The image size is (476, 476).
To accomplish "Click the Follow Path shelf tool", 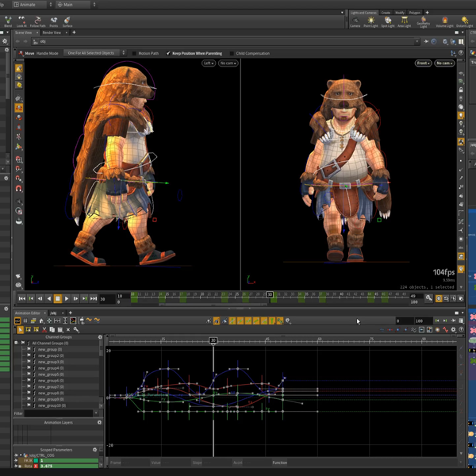I will click(38, 21).
